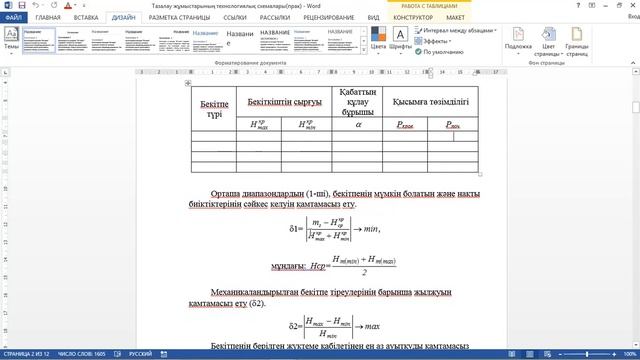Open Границы страниц page borders
The height and width of the screenshot is (360, 640).
click(x=577, y=42)
